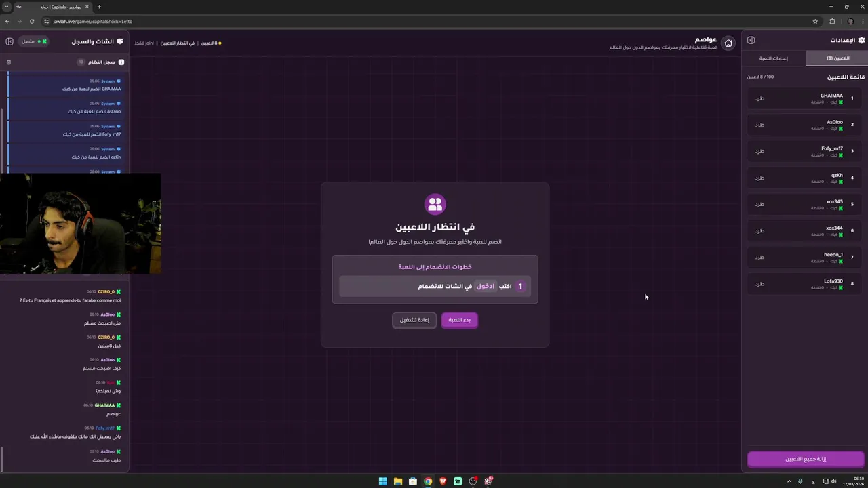
Task: Collapse the settings panel with its sidebar icon
Action: [751, 40]
